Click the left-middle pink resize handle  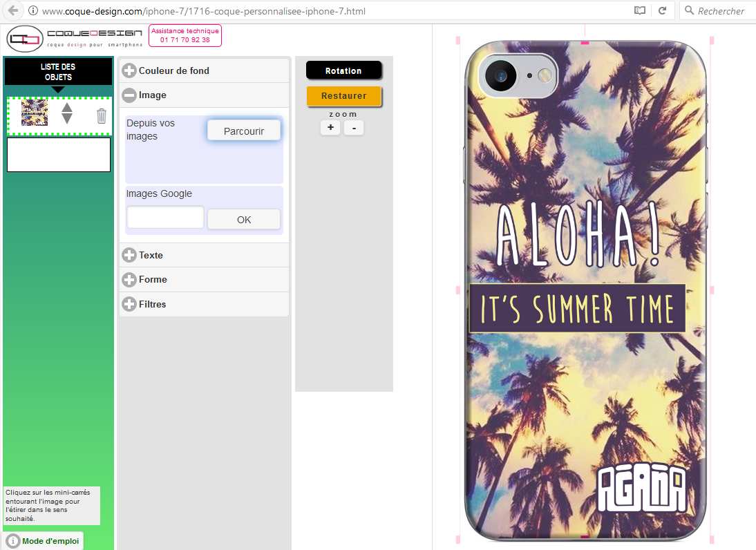(x=458, y=290)
